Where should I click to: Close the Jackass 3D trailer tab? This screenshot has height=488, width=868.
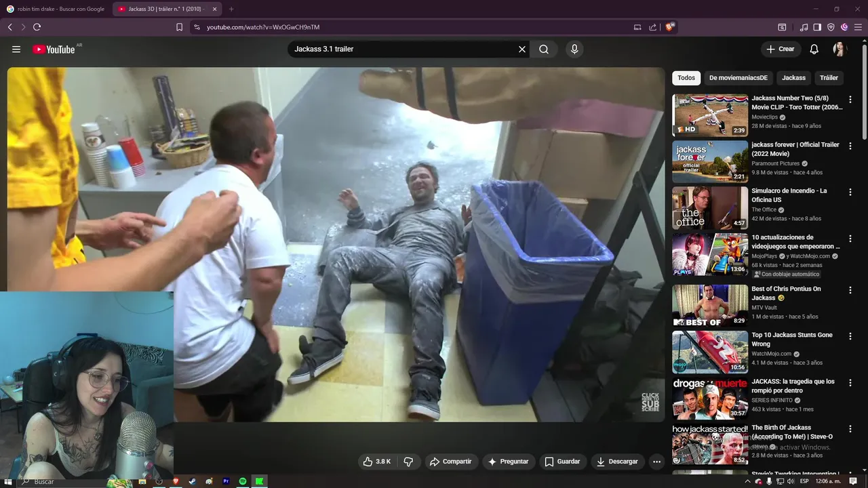tap(215, 9)
